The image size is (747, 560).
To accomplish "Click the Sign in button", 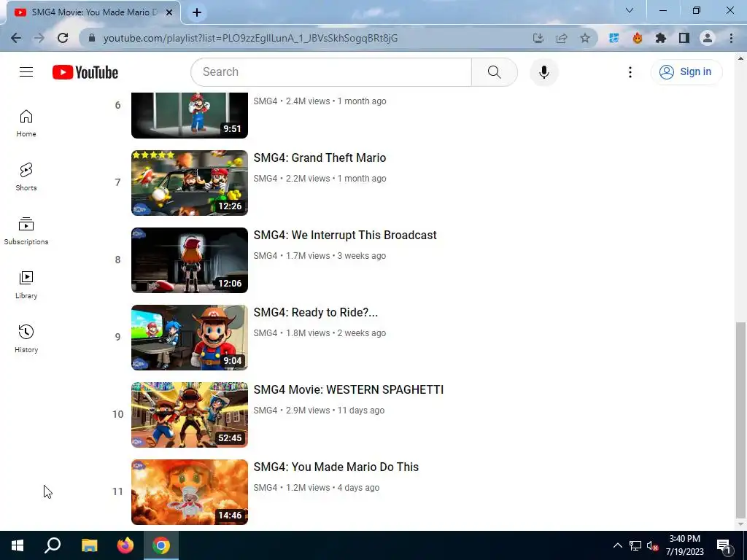I will [x=686, y=72].
